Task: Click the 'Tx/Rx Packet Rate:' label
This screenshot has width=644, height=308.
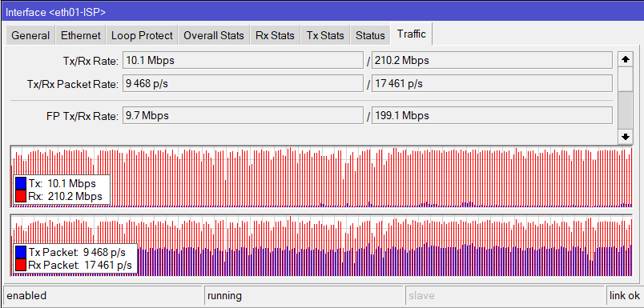Action: pyautogui.click(x=73, y=85)
